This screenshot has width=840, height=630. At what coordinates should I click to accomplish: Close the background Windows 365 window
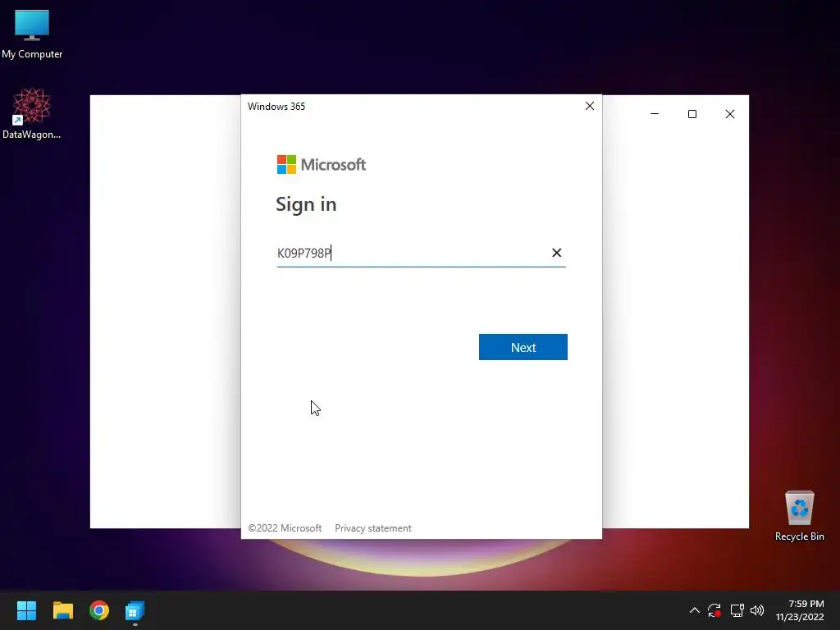pyautogui.click(x=729, y=113)
